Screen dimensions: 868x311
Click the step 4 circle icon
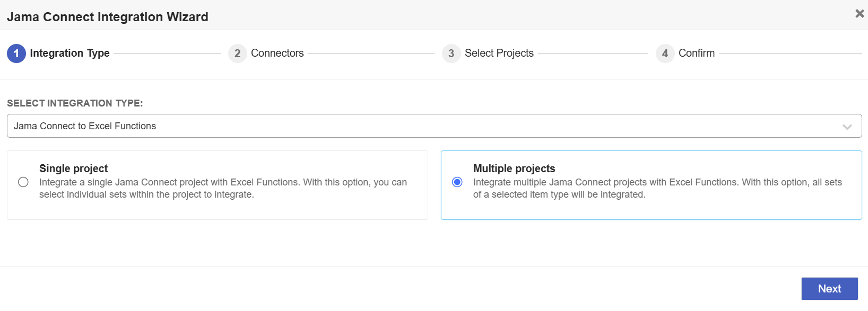tap(665, 54)
